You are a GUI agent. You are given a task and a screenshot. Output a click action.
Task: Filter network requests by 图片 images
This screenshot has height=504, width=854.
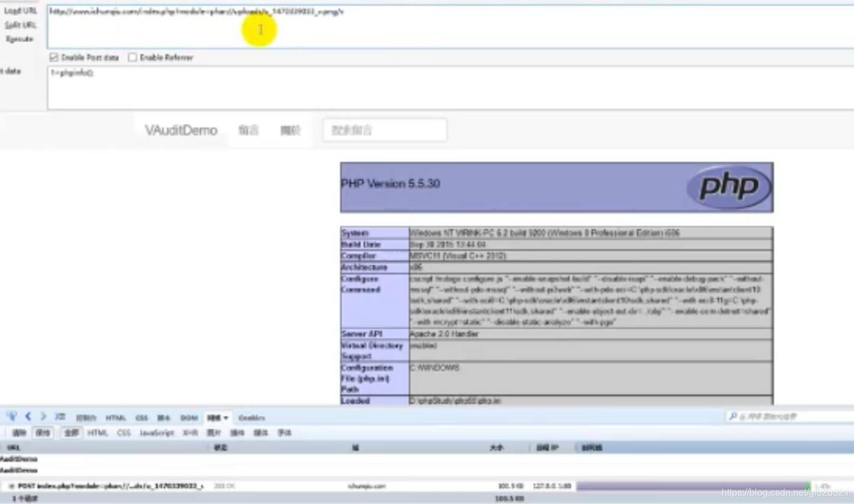coord(214,433)
